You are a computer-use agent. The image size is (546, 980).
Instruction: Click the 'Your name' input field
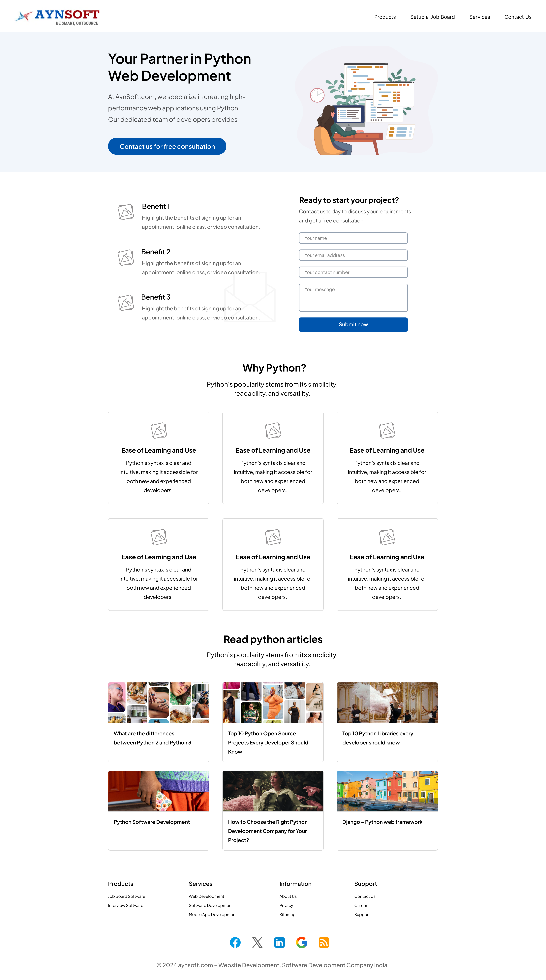click(353, 238)
